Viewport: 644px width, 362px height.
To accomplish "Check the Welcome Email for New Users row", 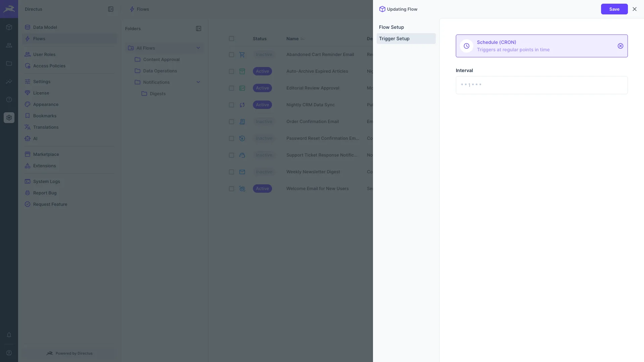I will click(x=231, y=188).
